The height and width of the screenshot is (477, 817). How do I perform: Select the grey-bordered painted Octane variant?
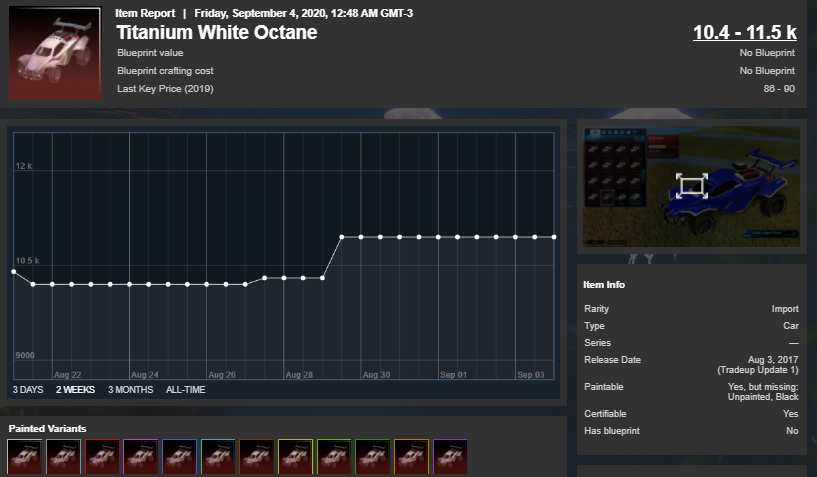[64, 457]
